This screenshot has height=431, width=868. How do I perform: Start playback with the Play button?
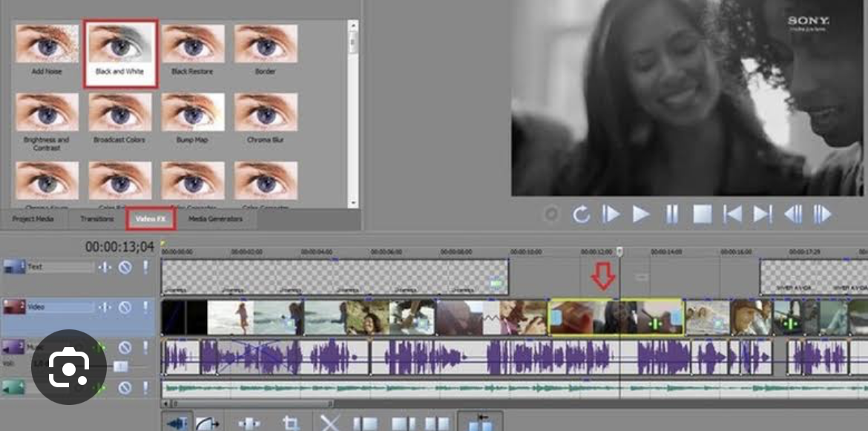[641, 214]
